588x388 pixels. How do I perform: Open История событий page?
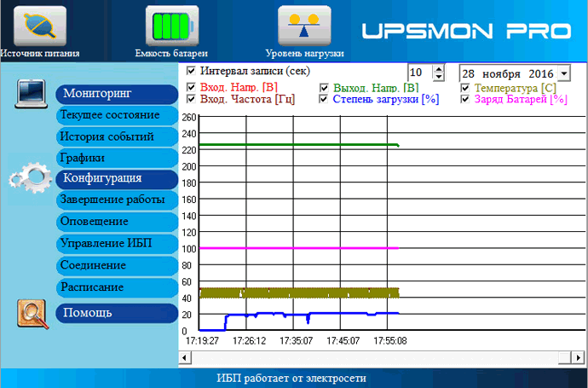[117, 136]
